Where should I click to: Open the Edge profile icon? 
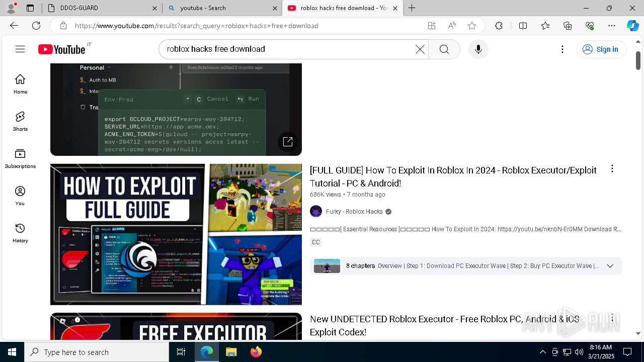click(12, 8)
